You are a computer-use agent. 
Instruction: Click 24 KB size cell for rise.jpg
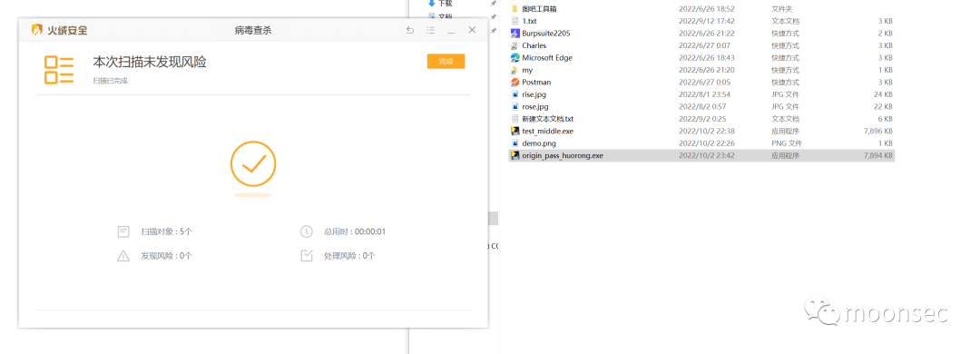click(883, 94)
